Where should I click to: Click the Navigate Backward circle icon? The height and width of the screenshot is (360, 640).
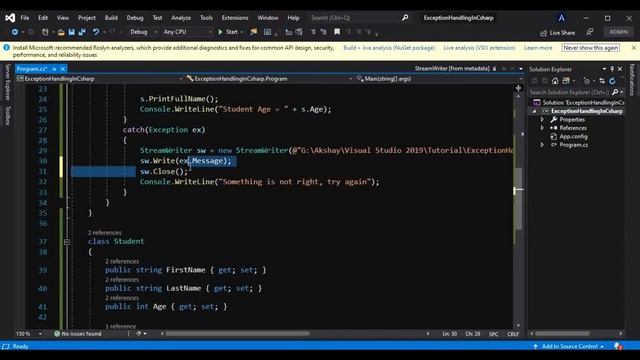coord(15,32)
